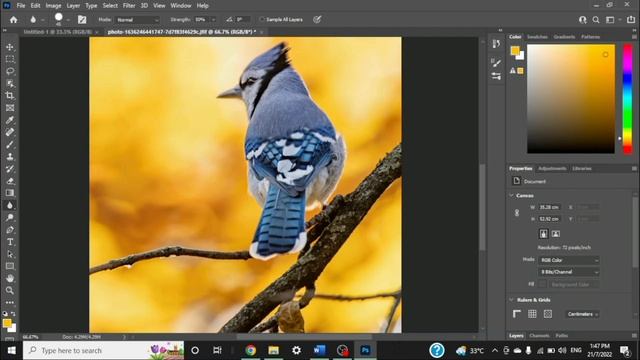Select the Move tool
Screen dimensions: 640x360
pos(10,47)
